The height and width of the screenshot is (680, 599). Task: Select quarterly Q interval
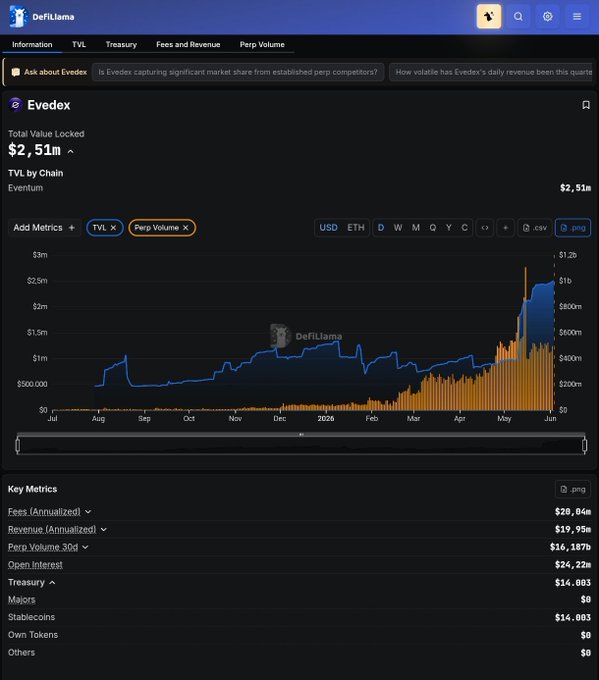coord(432,228)
